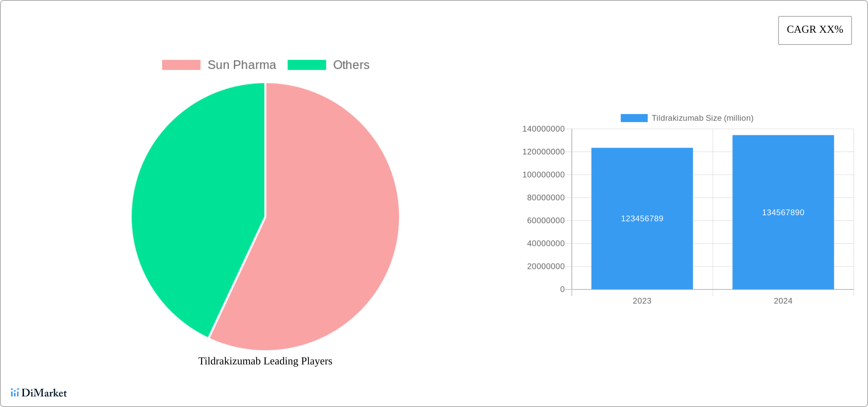
Task: Click the Others legend label
Action: pos(351,65)
